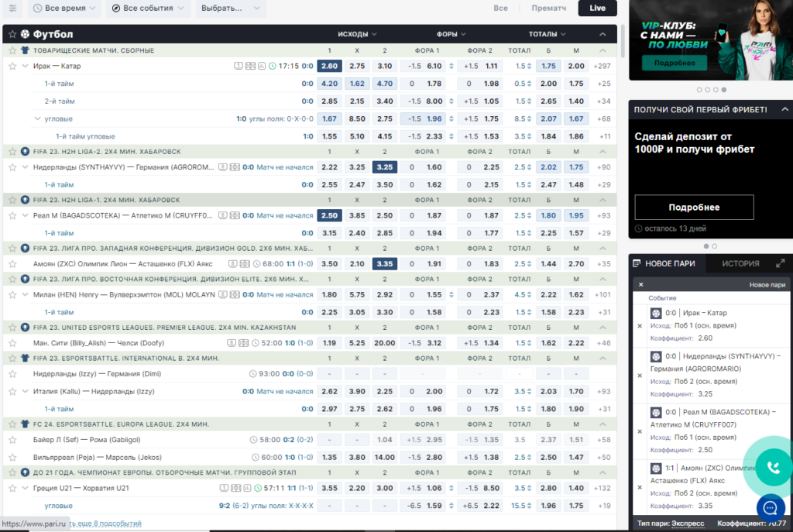Select 2.50 odds for Реал М win

(329, 215)
